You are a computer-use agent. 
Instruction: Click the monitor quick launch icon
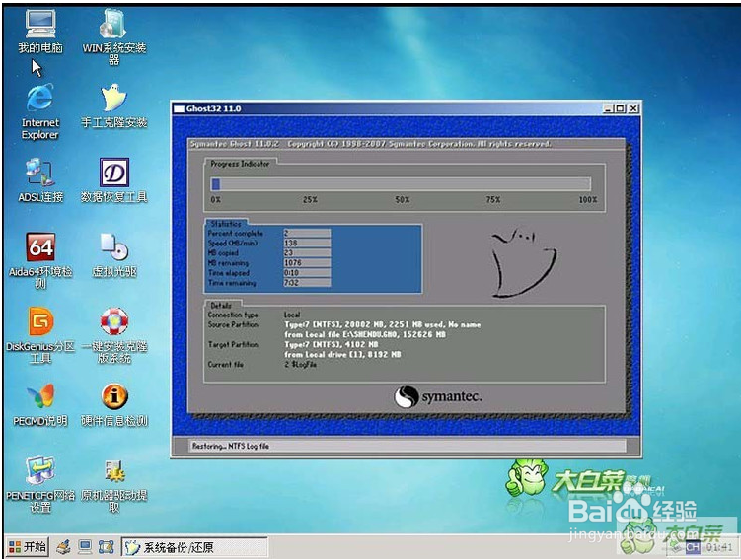pos(85,547)
